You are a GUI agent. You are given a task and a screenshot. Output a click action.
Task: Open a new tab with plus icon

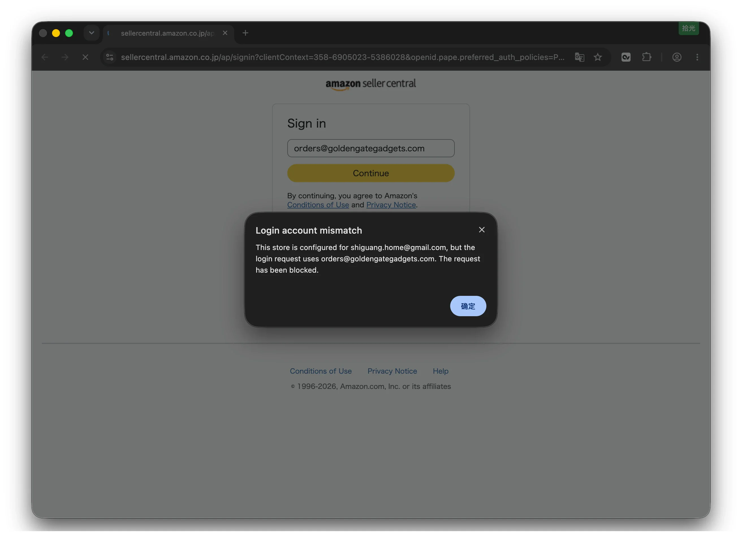point(245,33)
